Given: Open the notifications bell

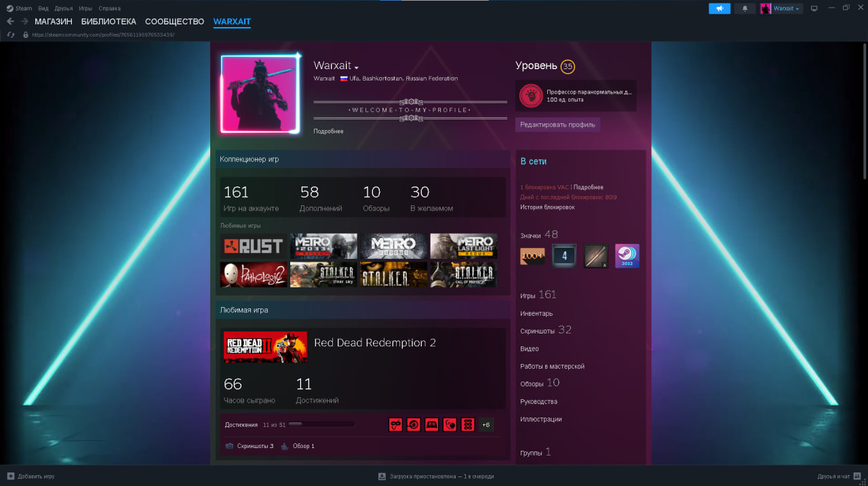Looking at the screenshot, I should [745, 8].
